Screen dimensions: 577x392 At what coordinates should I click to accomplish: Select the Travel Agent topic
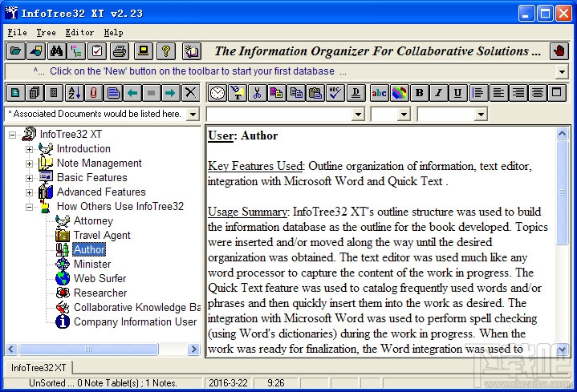pos(102,235)
